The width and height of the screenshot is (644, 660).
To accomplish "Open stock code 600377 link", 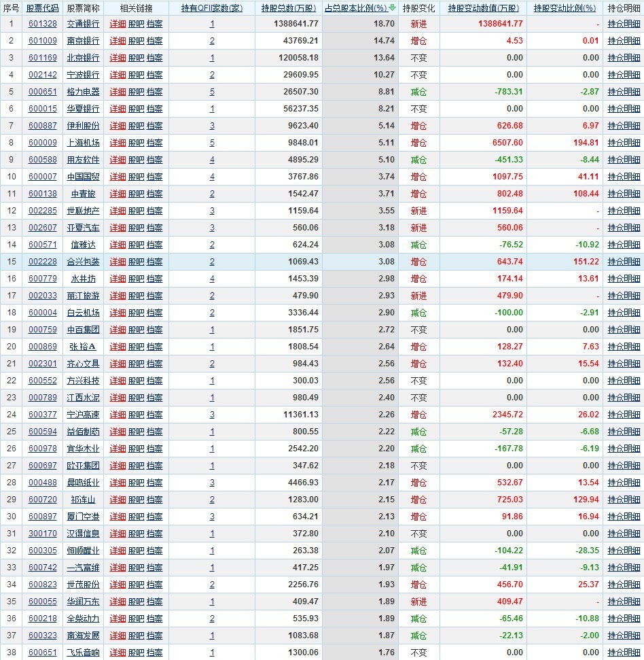I will (x=43, y=414).
